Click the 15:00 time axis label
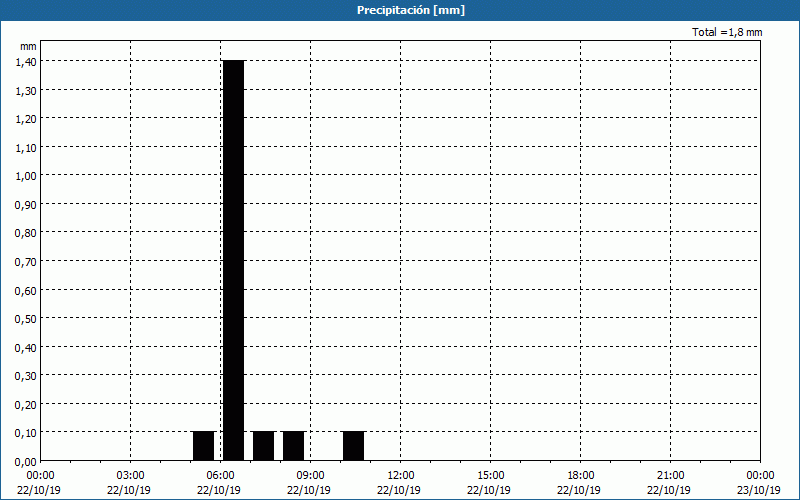 click(x=490, y=476)
